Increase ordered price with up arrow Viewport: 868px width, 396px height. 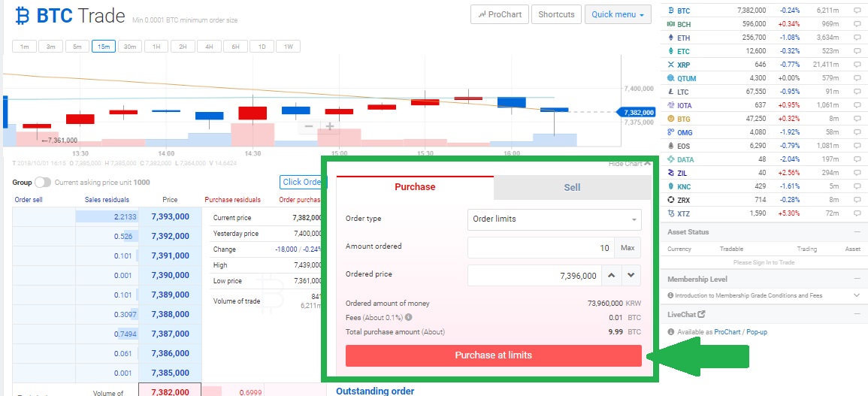610,275
